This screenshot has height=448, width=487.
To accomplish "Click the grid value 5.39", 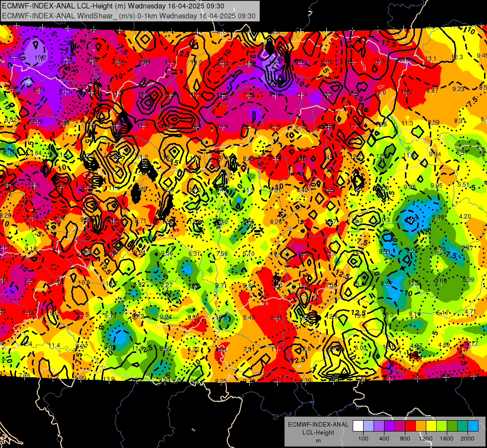I will (469, 279).
